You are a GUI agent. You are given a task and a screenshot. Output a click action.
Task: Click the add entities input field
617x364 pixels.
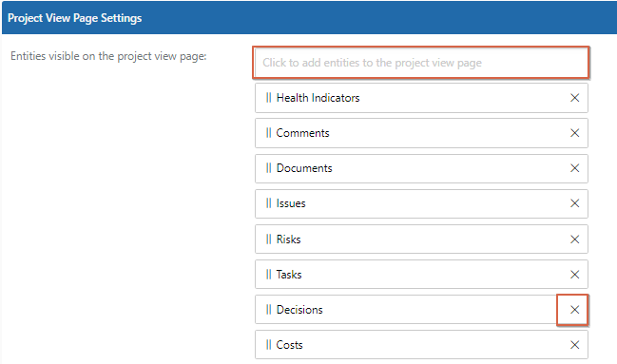(421, 63)
